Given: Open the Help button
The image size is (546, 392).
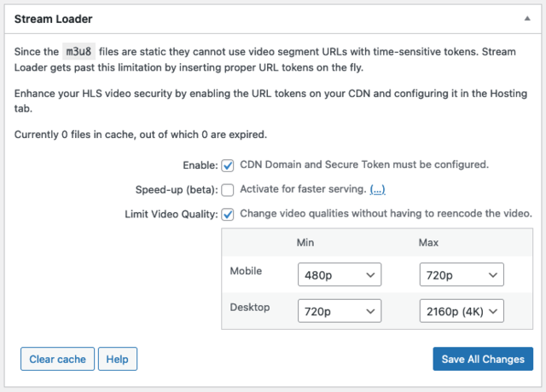Looking at the screenshot, I should tap(118, 360).
